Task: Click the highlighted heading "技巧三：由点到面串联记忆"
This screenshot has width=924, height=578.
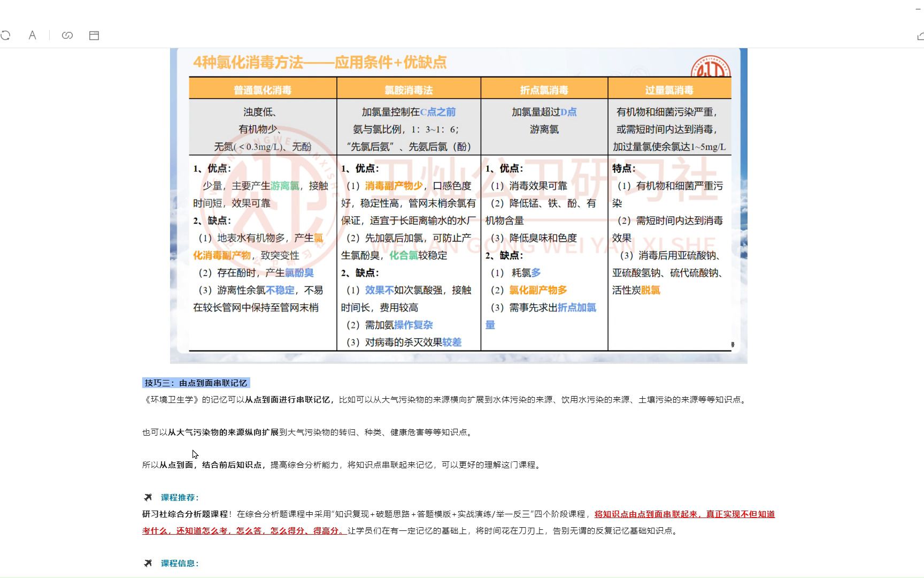Action: [196, 383]
